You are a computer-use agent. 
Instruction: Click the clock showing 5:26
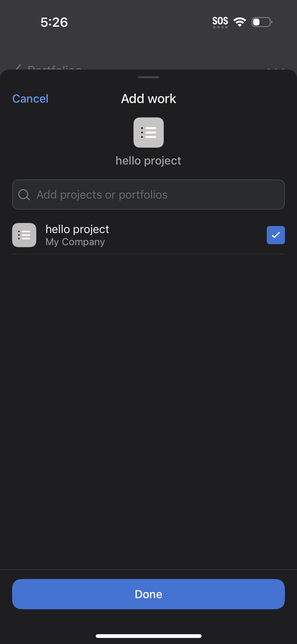[54, 22]
